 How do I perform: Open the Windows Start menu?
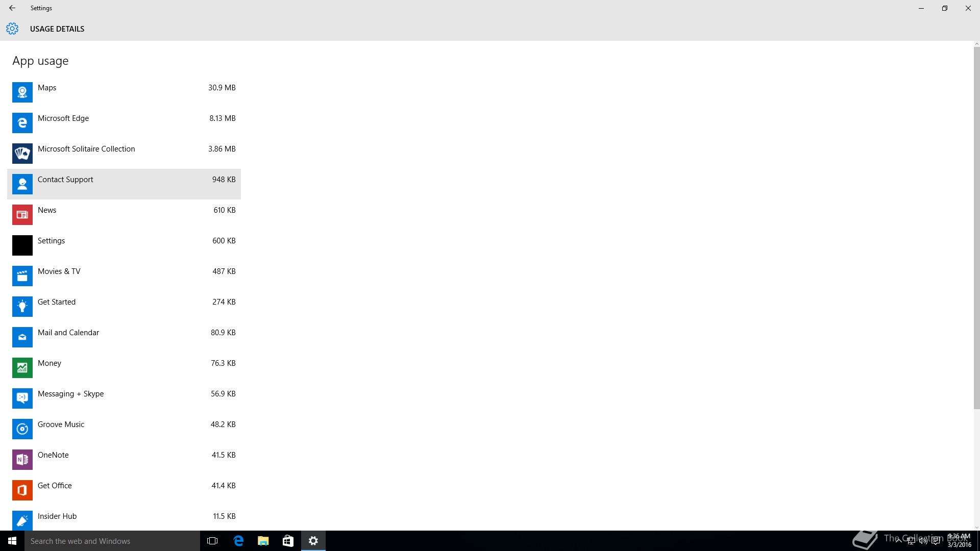click(12, 541)
